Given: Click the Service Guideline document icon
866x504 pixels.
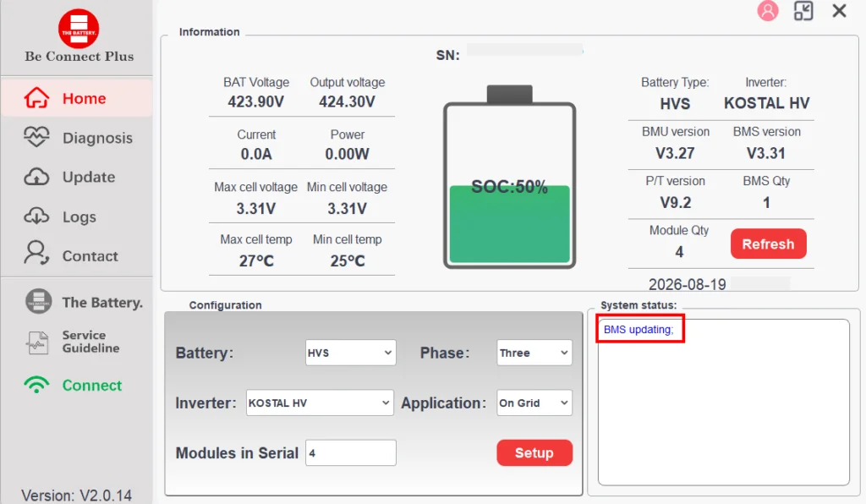Looking at the screenshot, I should tap(37, 342).
